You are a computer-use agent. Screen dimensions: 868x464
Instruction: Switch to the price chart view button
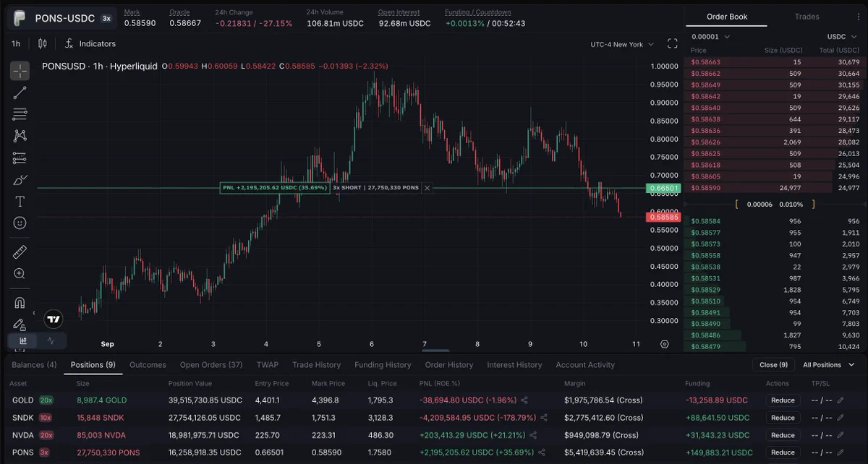[x=23, y=340]
